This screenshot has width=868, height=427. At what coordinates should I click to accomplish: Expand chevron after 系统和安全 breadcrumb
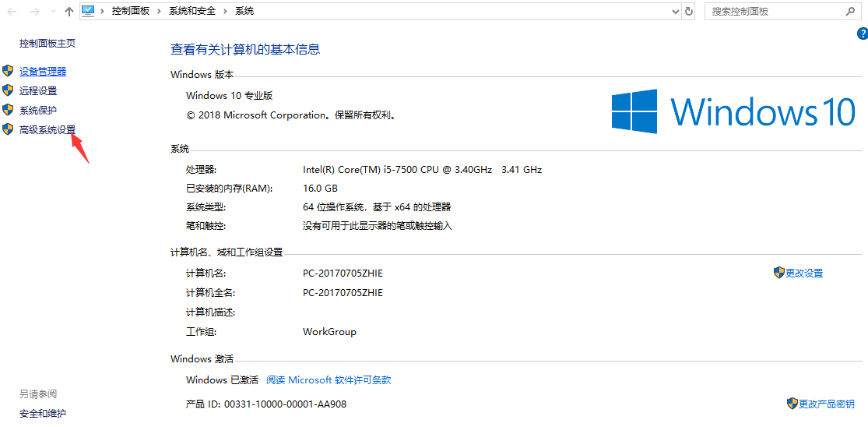click(226, 11)
